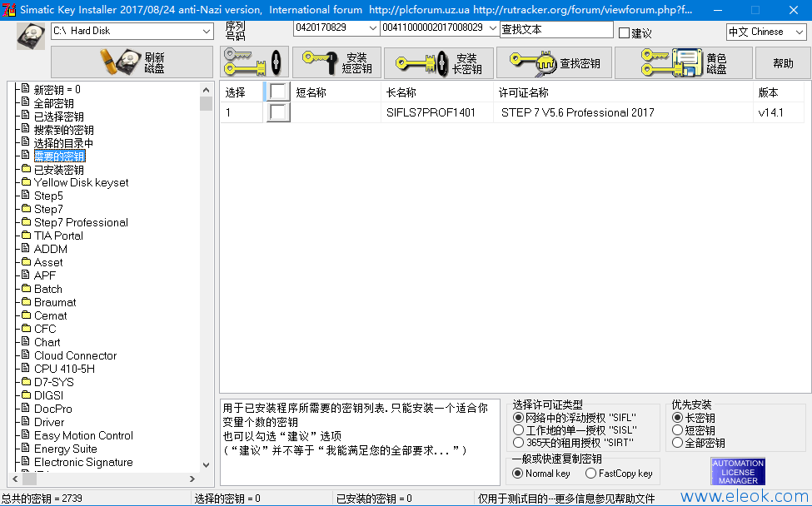Screen dimensions: 812x506
Task: Click the 刷新磁盘 refresh disk button
Action: point(132,62)
